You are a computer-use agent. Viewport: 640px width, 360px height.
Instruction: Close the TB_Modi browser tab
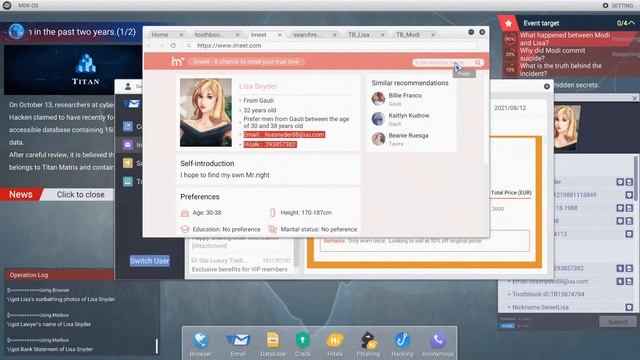[x=433, y=35]
